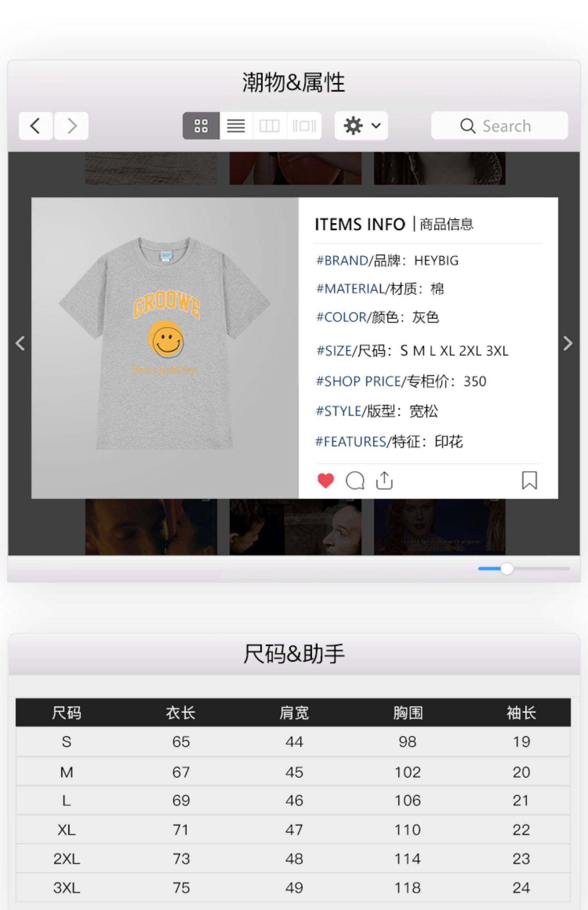The width and height of the screenshot is (588, 910).
Task: Open comments with the speech bubble icon
Action: coord(355,480)
